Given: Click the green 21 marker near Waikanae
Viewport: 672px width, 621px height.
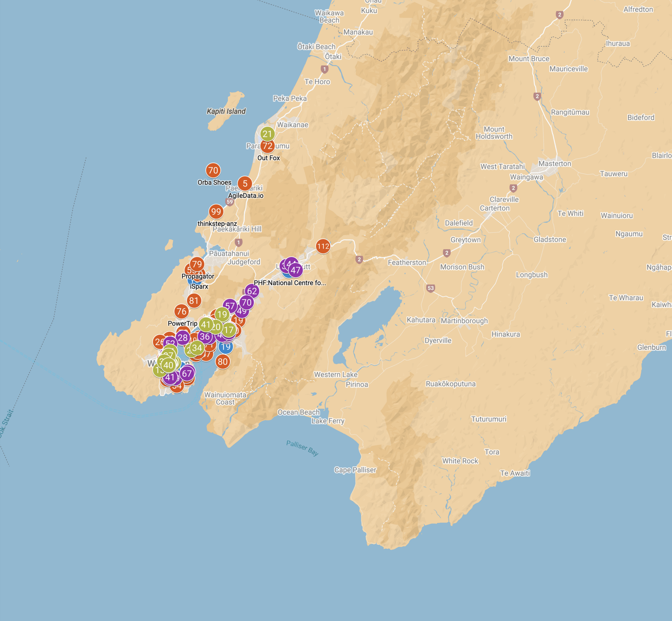Looking at the screenshot, I should tap(267, 134).
